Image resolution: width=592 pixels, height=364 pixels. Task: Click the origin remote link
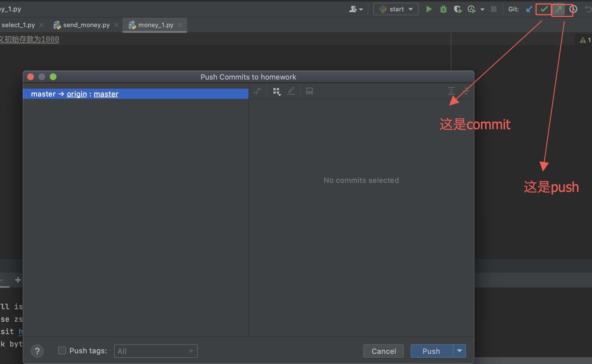tap(77, 94)
